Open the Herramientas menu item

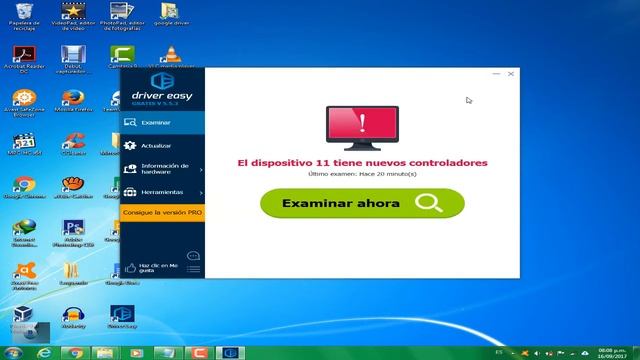[x=162, y=192]
